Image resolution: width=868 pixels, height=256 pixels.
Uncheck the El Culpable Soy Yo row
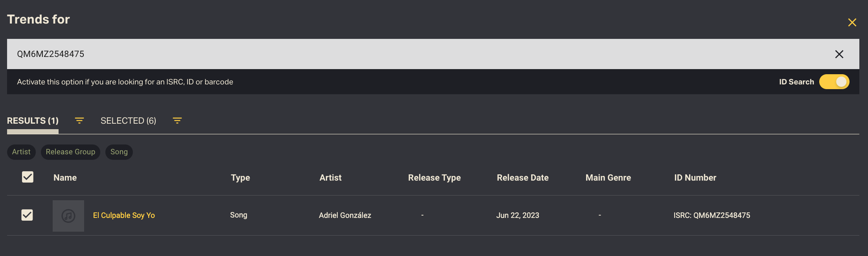pyautogui.click(x=27, y=215)
